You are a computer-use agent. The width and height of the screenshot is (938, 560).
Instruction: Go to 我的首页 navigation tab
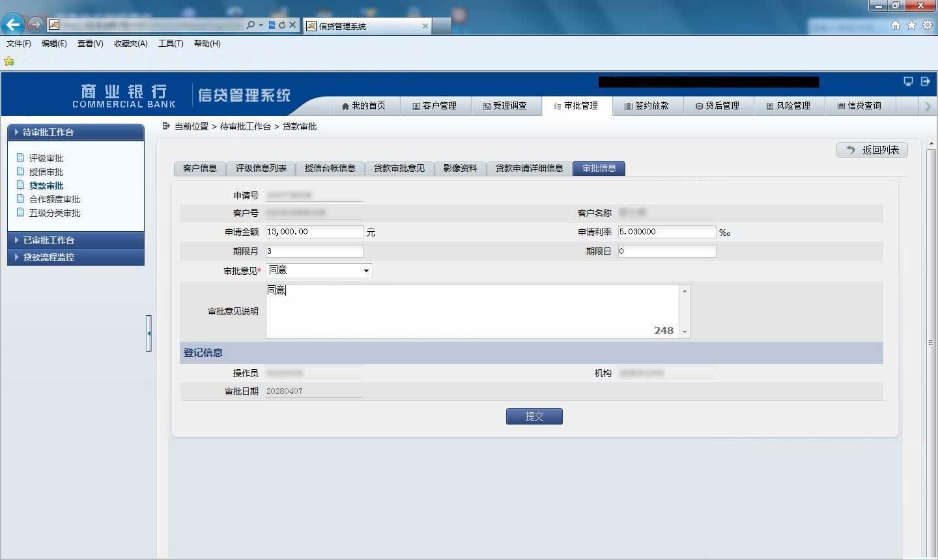coord(363,105)
